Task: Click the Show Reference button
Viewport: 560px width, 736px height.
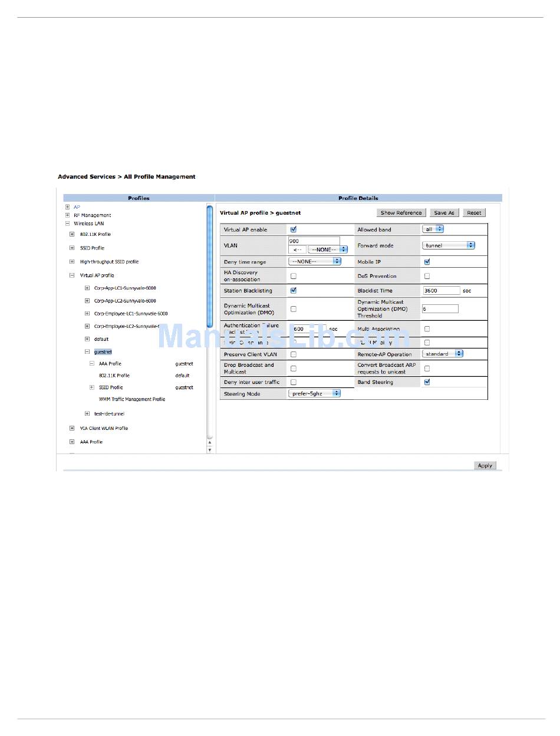Action: pyautogui.click(x=401, y=213)
